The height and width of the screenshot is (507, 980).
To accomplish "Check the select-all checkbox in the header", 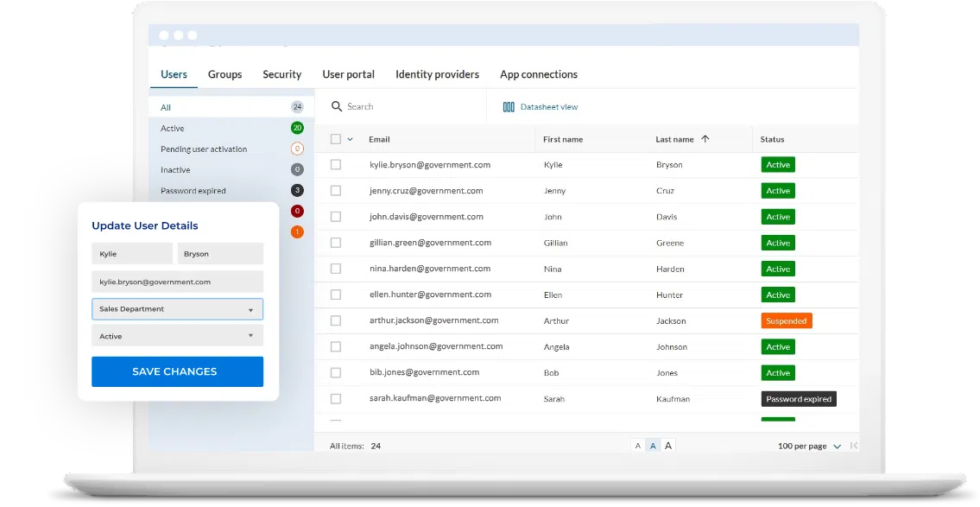I will (336, 138).
